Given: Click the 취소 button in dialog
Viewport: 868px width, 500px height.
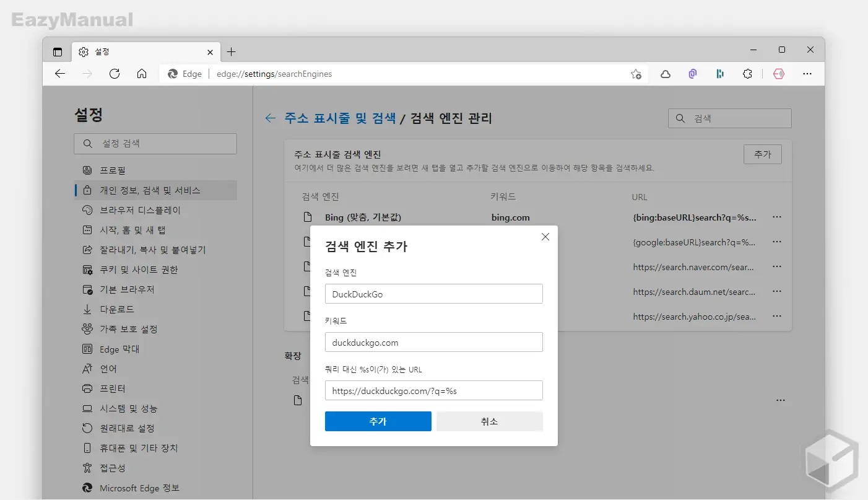Looking at the screenshot, I should (490, 421).
